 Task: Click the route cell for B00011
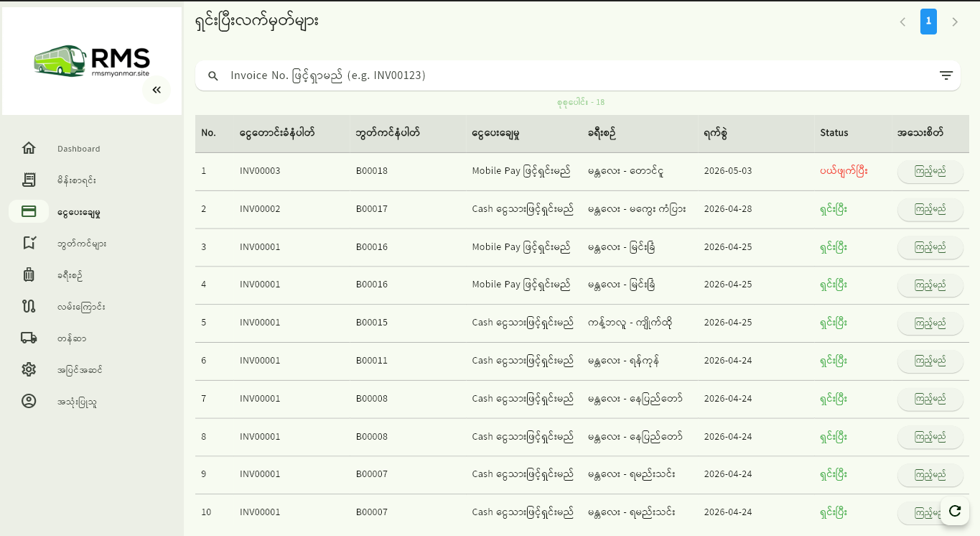pos(623,361)
